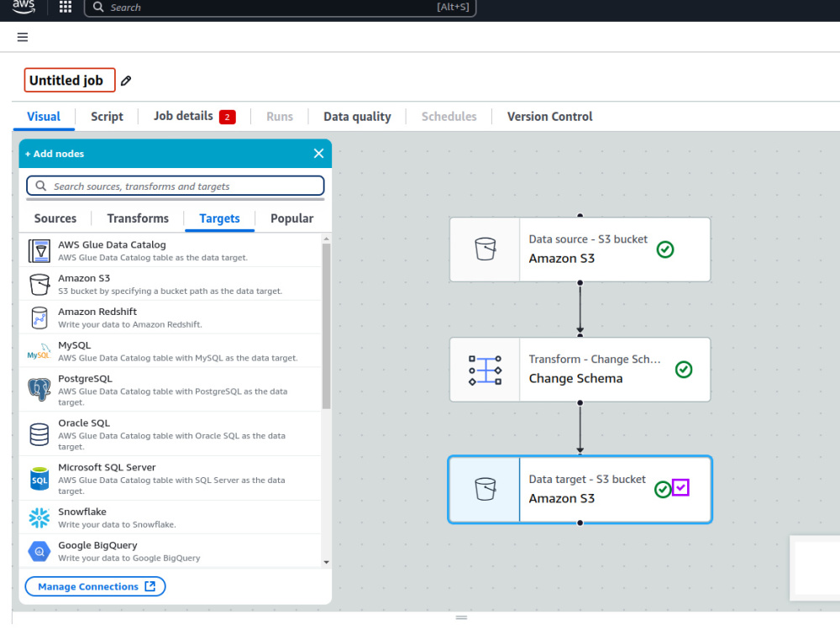Click the red 2 badge on Job details
The image size is (840, 630).
(227, 117)
